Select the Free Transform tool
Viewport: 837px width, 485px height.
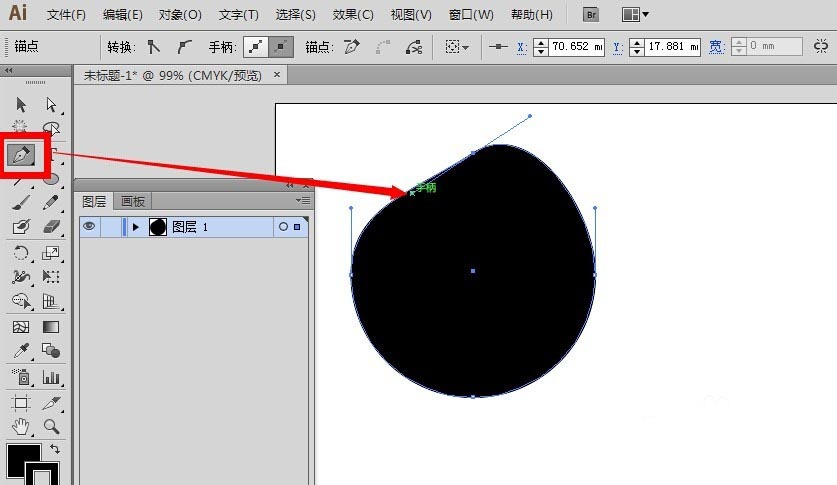click(x=51, y=276)
